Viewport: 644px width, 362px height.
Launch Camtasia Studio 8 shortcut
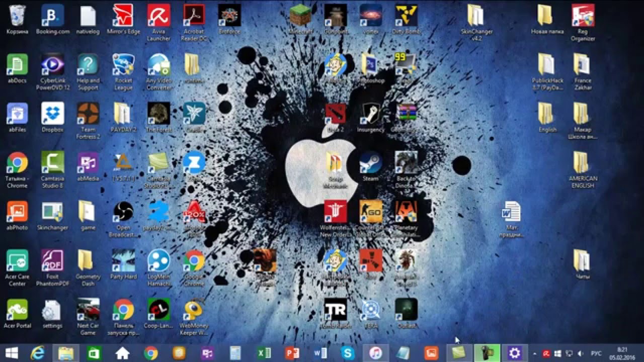click(x=52, y=162)
